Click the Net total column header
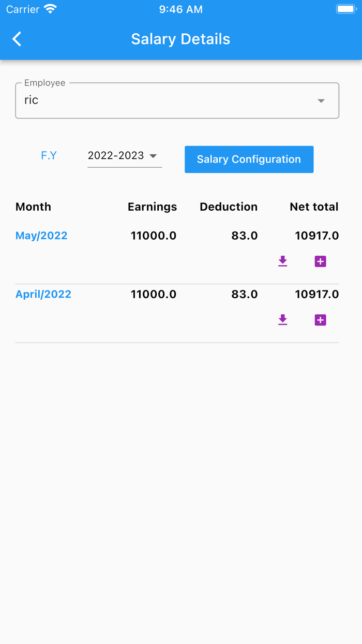This screenshot has width=362, height=644. coord(314,207)
